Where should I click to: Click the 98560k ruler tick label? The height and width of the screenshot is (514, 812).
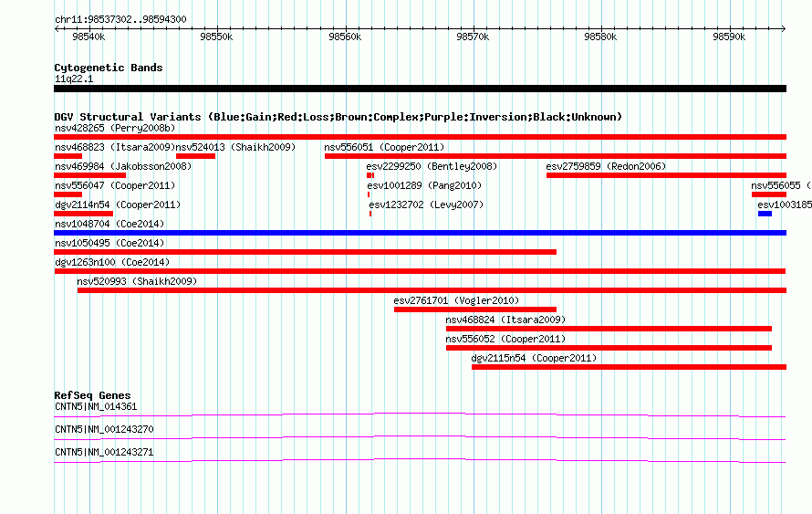345,37
